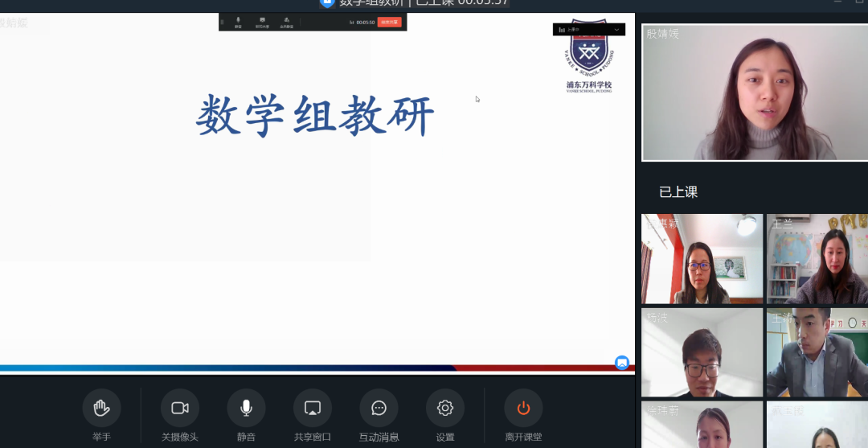Select 杨波's video thumbnail
Screen dimensions: 868x448
702,353
